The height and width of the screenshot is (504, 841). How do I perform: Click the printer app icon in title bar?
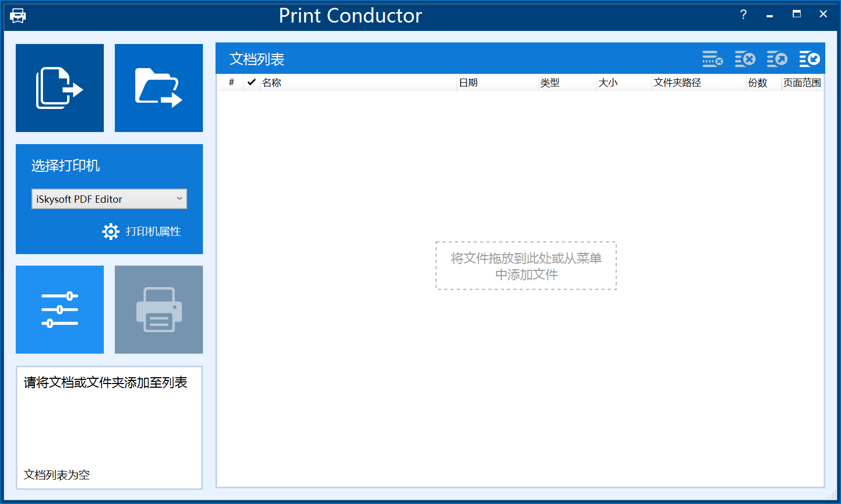point(18,16)
